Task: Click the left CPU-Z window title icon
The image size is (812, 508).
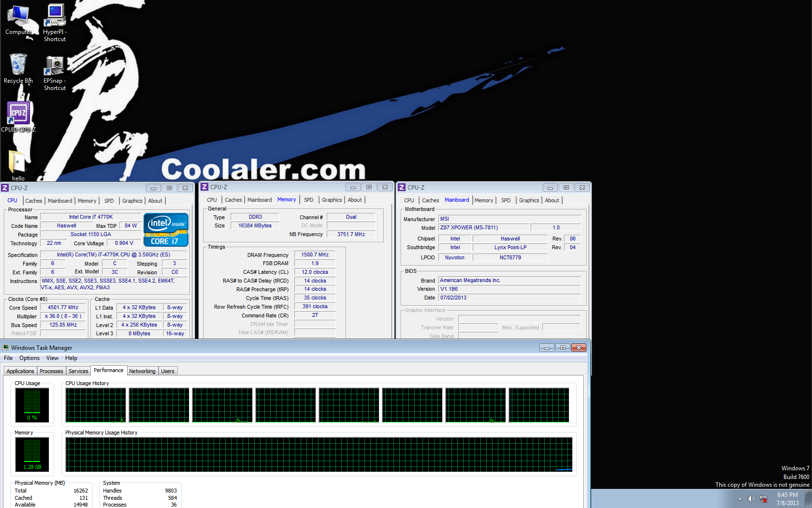Action: pos(5,188)
